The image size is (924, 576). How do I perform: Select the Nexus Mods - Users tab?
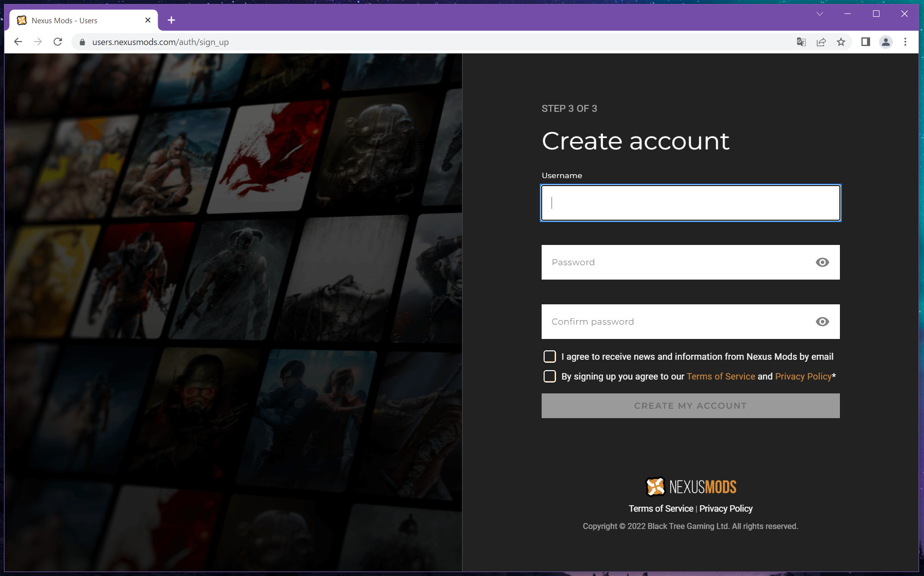(x=83, y=20)
